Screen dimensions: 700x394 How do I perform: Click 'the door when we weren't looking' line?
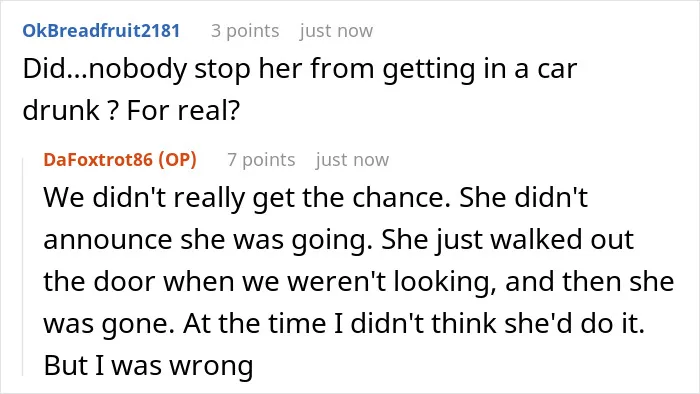pos(358,282)
